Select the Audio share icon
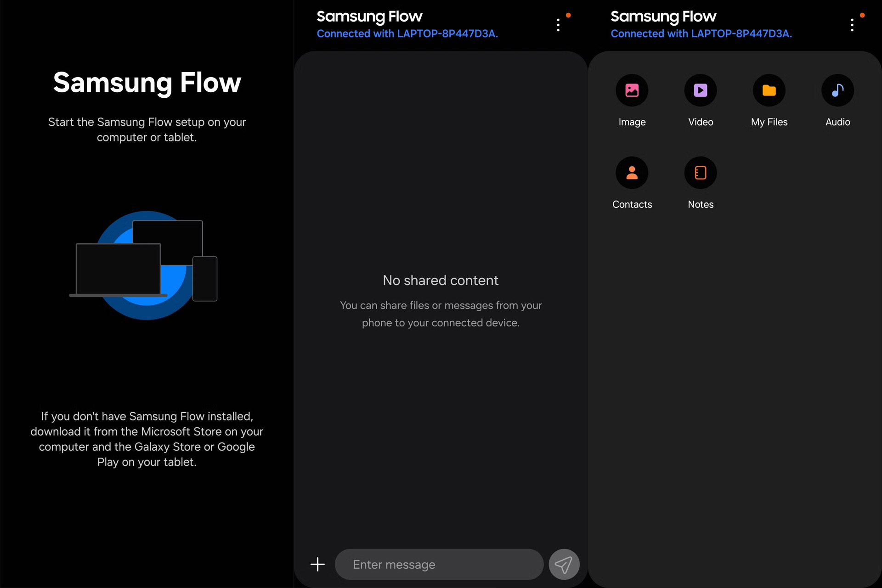 point(837,90)
